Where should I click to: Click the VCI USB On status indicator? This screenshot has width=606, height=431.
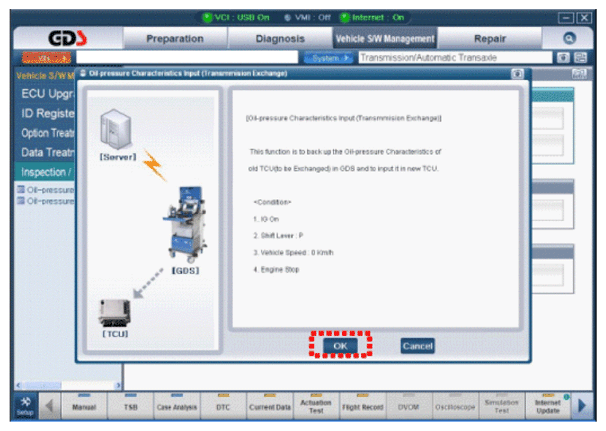point(236,17)
